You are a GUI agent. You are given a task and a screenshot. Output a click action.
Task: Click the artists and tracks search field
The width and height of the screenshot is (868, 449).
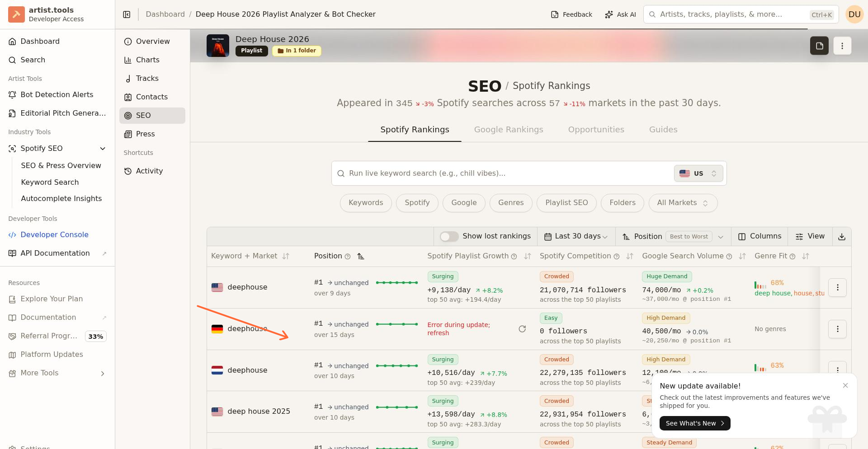point(741,14)
